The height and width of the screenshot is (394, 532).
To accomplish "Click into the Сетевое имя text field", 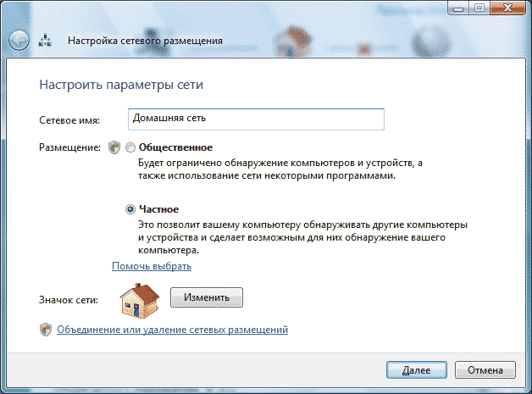I will 255,119.
